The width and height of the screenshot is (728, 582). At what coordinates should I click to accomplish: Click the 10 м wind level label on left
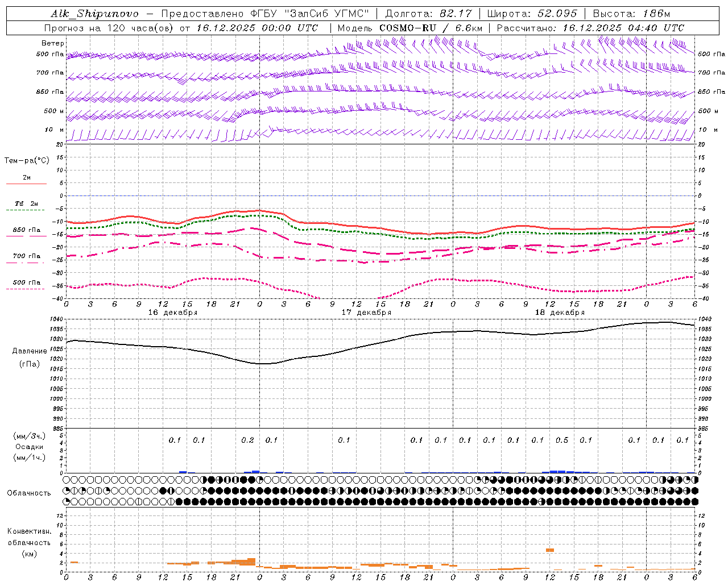54,130
